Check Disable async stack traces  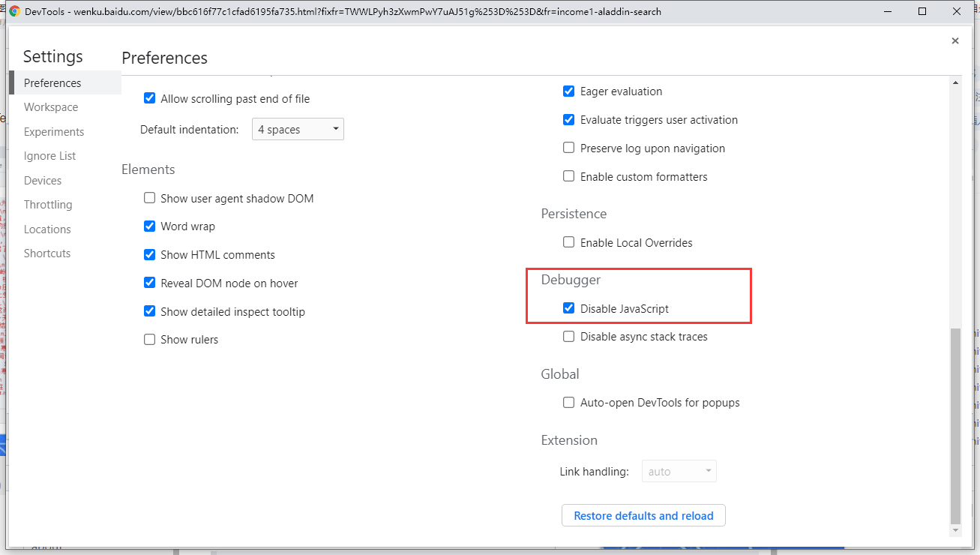click(x=569, y=336)
